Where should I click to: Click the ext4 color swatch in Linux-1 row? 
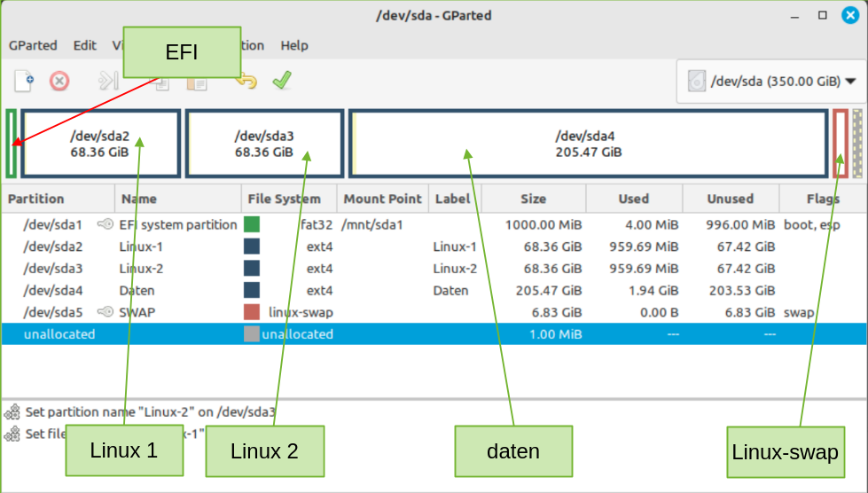(x=252, y=246)
